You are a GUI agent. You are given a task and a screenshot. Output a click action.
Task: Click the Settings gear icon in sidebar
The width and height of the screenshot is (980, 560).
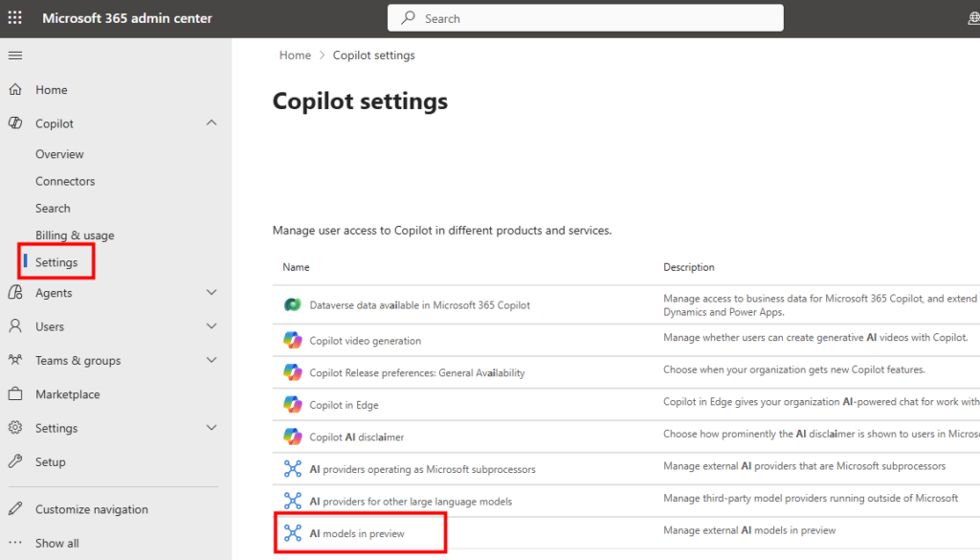(15, 428)
